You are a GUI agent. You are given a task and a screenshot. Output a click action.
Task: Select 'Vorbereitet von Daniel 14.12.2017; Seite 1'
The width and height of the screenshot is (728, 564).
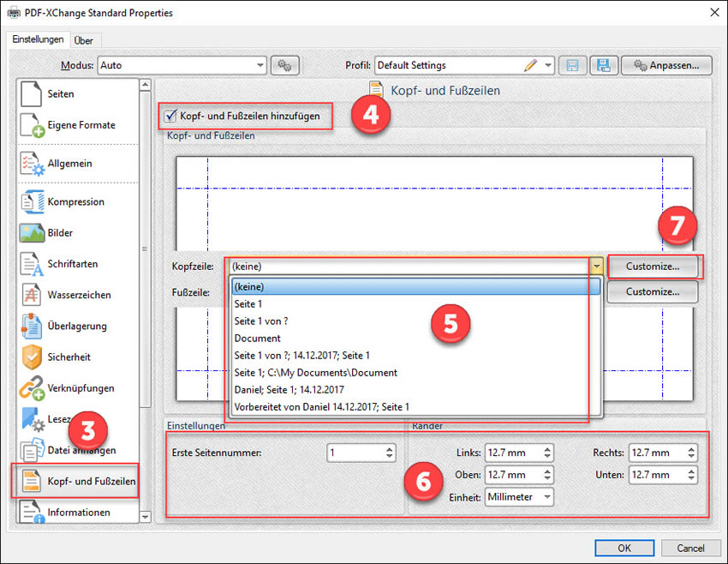pyautogui.click(x=416, y=407)
